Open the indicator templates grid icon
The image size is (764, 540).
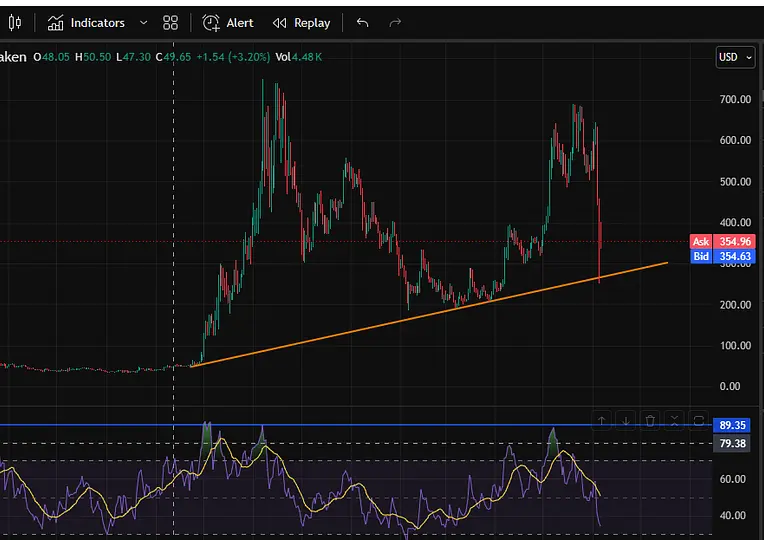point(170,23)
